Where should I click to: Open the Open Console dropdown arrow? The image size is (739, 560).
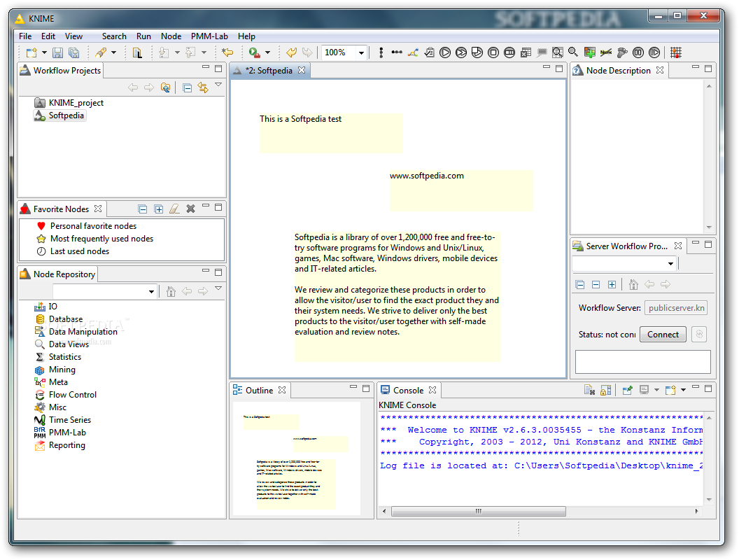(684, 391)
